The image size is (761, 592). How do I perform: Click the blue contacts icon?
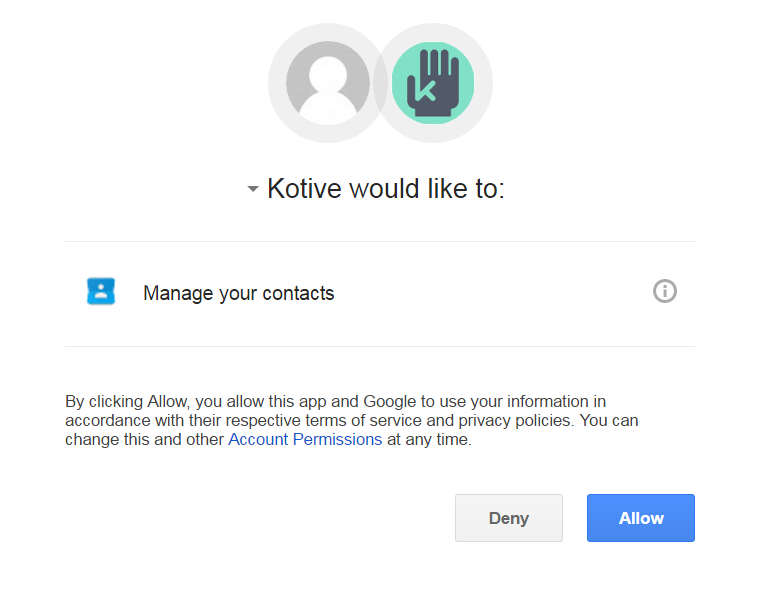pos(101,291)
